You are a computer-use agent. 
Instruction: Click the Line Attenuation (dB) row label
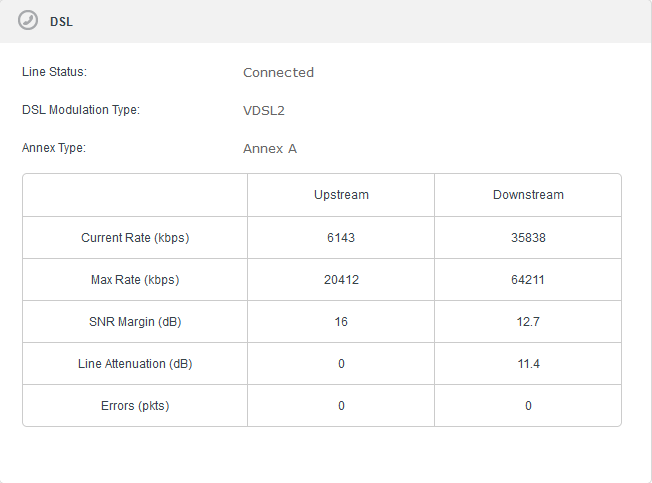[135, 364]
